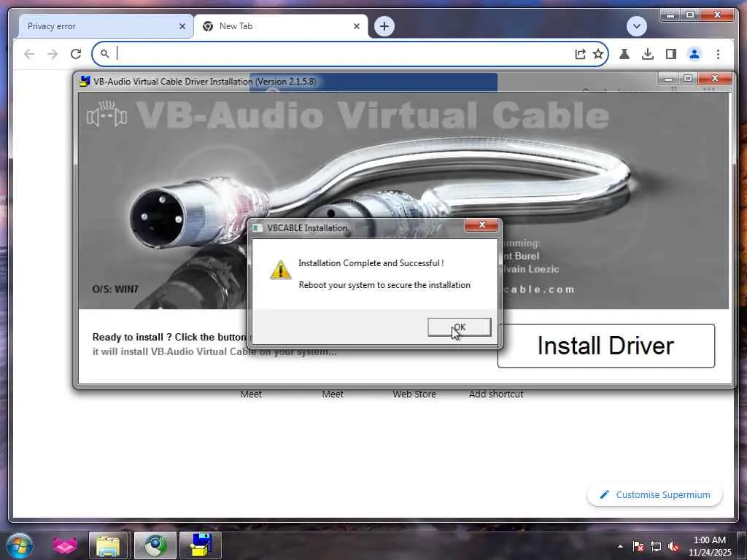
Task: Maximize the VB-Audio Virtual Cable installer window
Action: coord(687,78)
